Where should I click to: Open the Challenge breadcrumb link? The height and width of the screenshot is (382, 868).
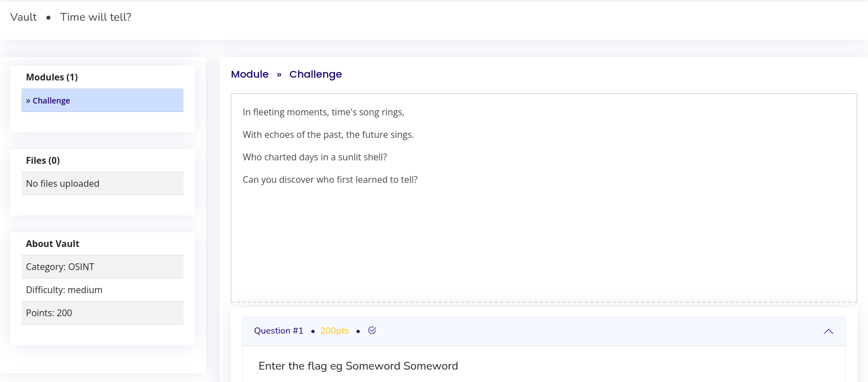(316, 74)
